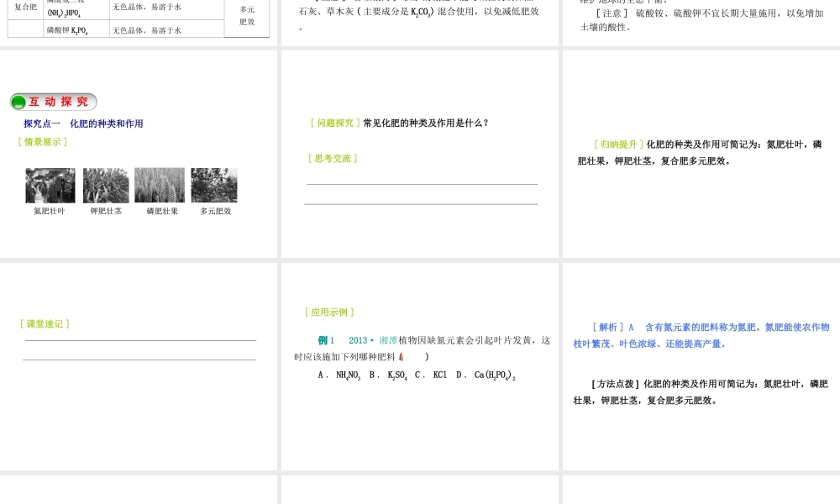This screenshot has height=504, width=840.
Task: Click answer option A. NH4NO3
Action: pos(339,375)
